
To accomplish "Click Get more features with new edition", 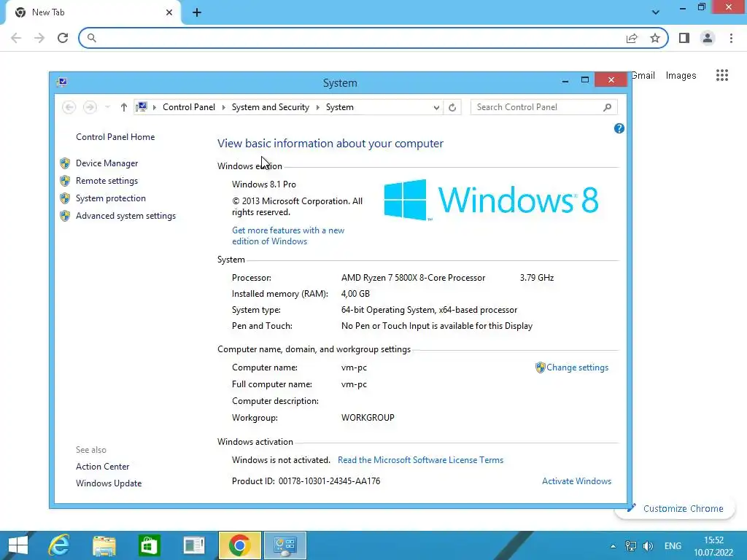I will (x=288, y=236).
